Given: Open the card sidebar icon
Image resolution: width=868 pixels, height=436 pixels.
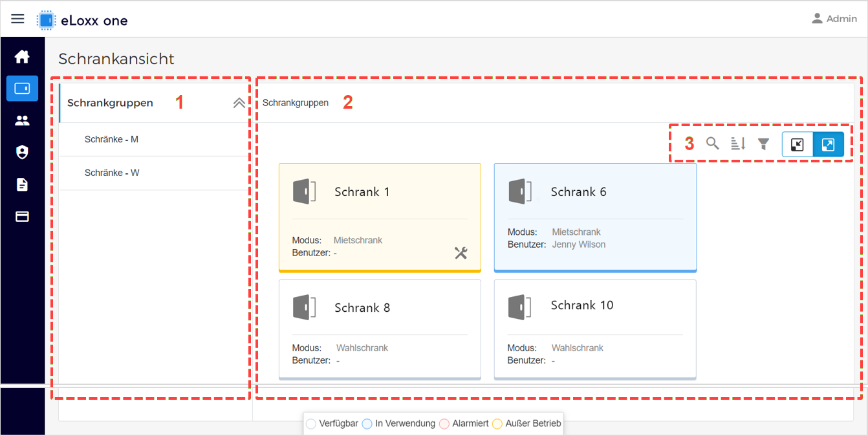Looking at the screenshot, I should tap(22, 217).
